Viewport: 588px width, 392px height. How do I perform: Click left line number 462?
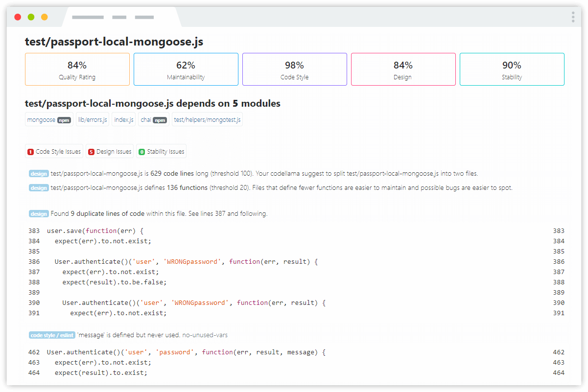pos(34,352)
